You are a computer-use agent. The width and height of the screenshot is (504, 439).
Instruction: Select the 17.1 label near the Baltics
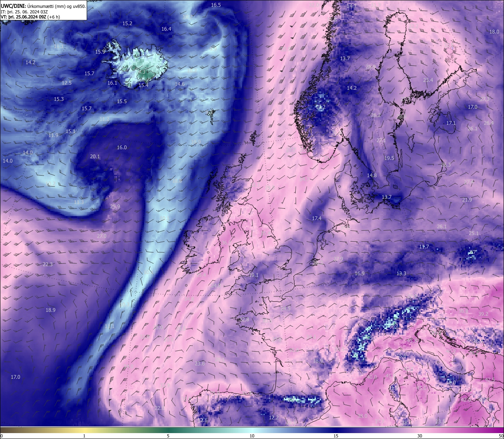451,123
